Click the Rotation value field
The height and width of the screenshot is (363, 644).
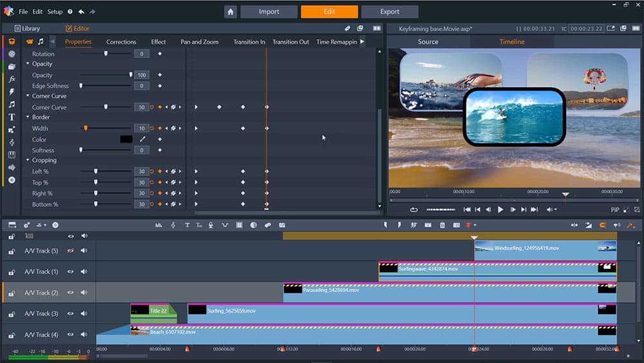coord(141,54)
